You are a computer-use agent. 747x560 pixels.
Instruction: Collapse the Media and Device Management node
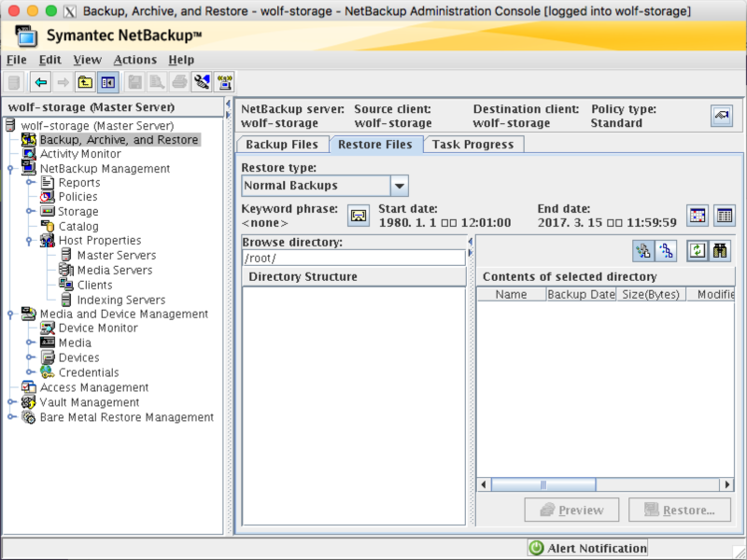click(10, 314)
